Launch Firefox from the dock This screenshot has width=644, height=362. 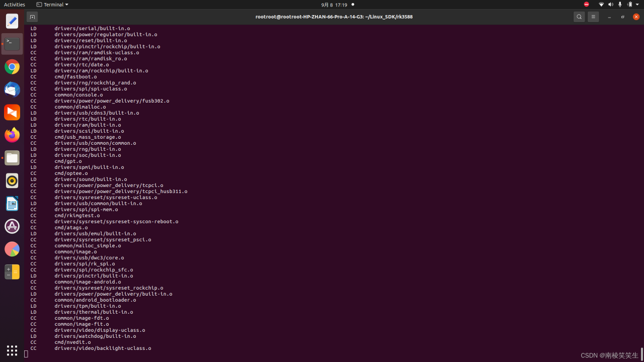click(x=12, y=135)
